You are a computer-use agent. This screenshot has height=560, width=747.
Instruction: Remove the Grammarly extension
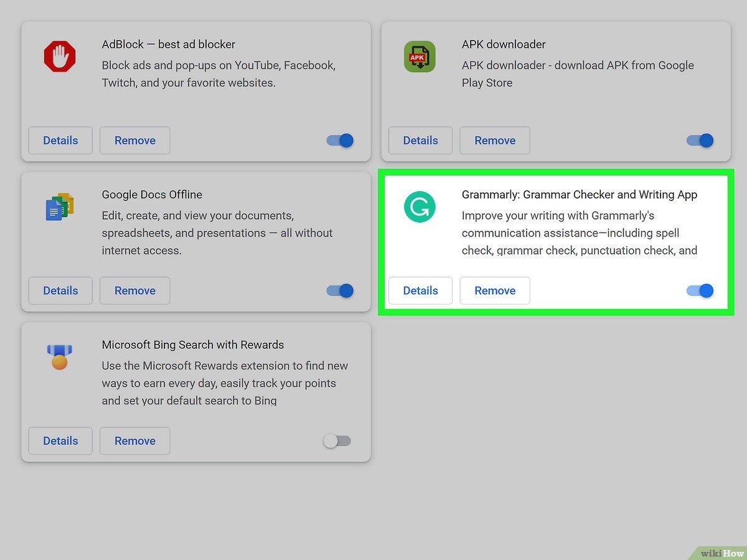[x=495, y=291]
